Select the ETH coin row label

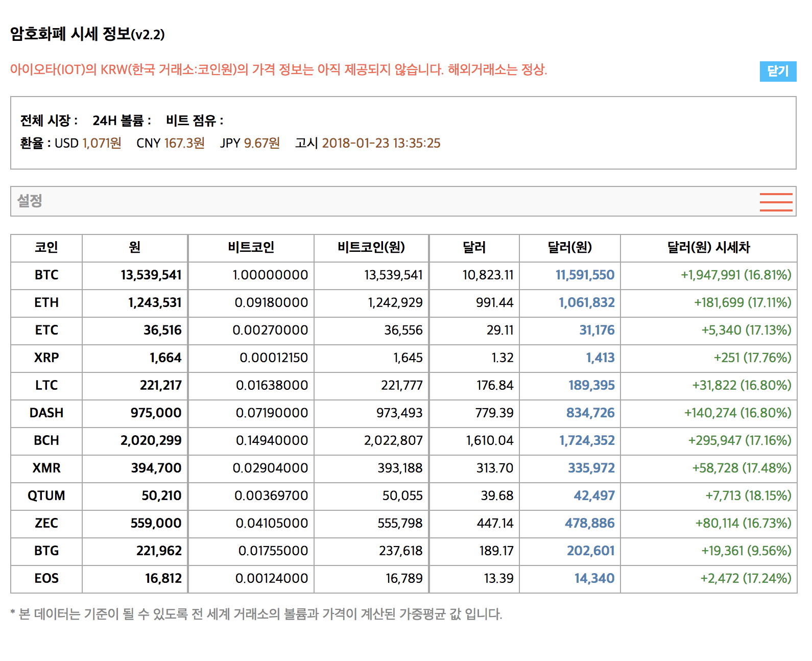[x=46, y=303]
